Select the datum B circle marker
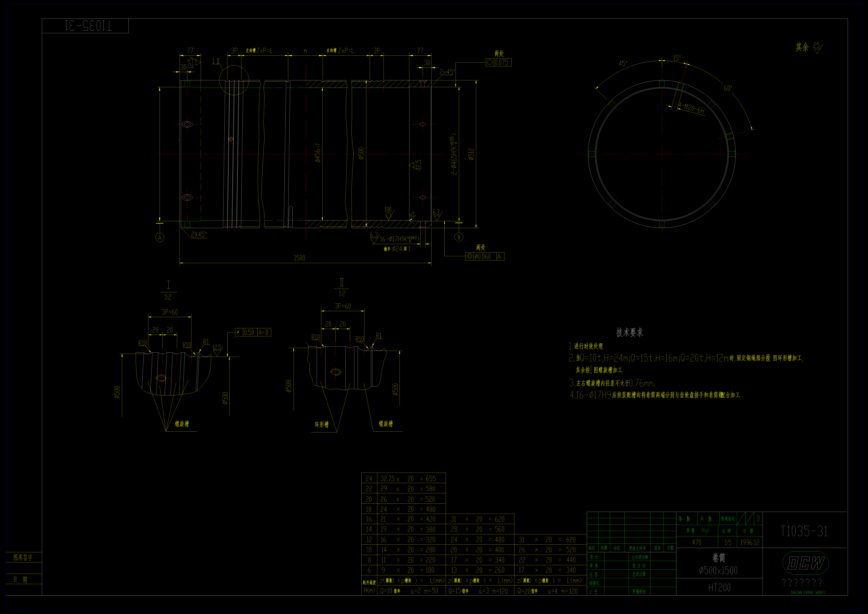 459,237
